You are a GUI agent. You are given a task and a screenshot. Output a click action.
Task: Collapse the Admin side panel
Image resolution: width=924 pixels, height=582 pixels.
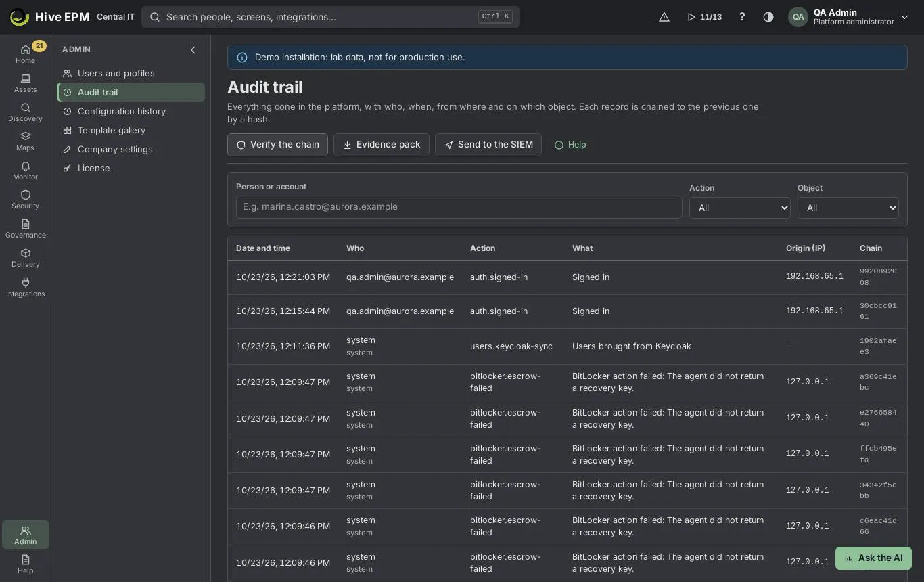tap(193, 49)
